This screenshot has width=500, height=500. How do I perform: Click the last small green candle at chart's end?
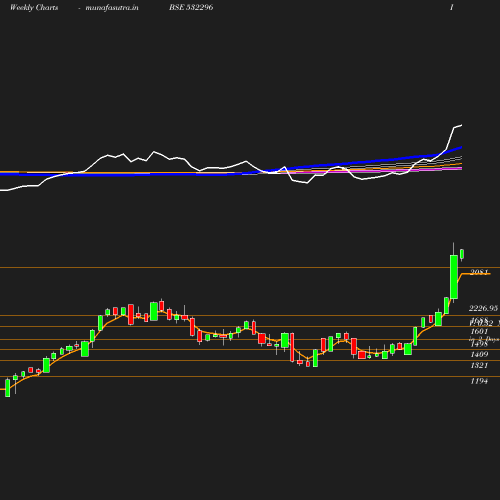(462, 254)
